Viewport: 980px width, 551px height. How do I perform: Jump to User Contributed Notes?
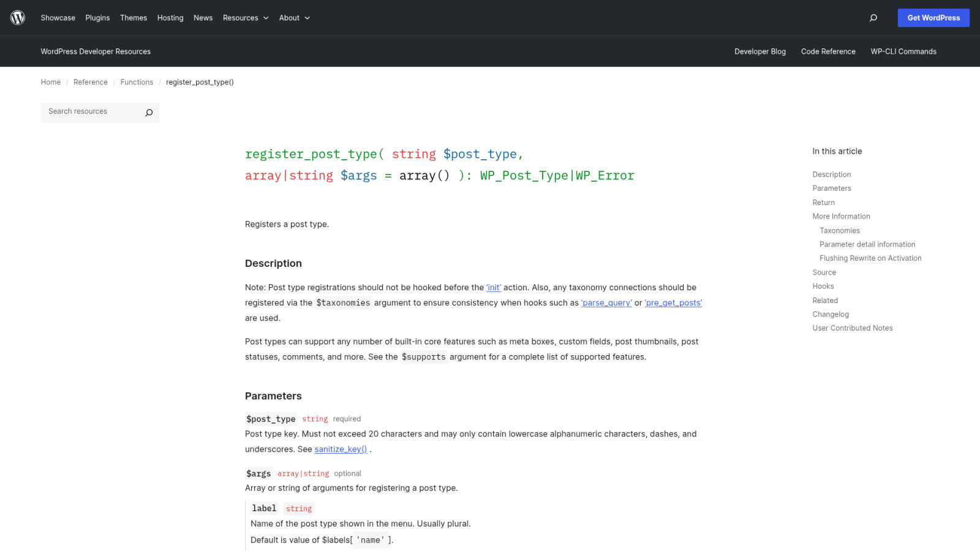coord(853,328)
